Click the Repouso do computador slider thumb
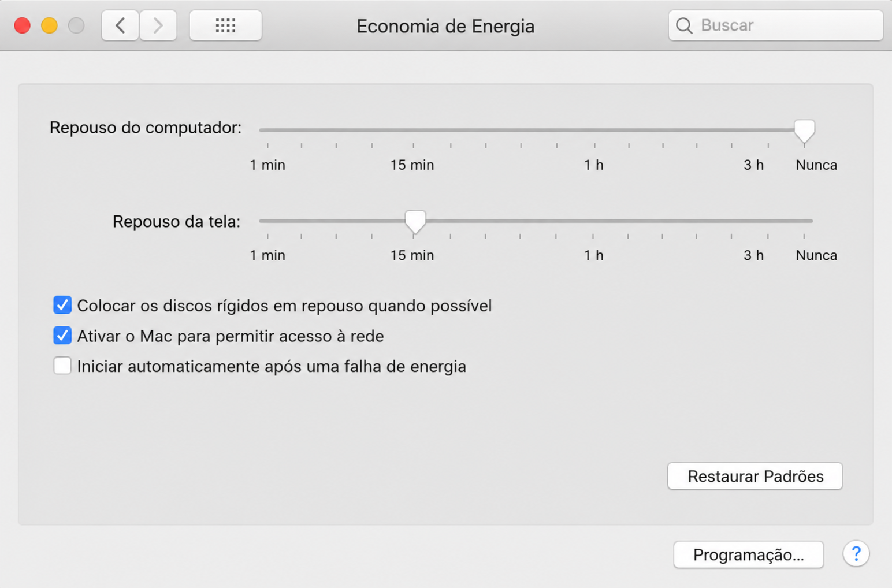Screen dimensions: 892x588 pos(804,131)
